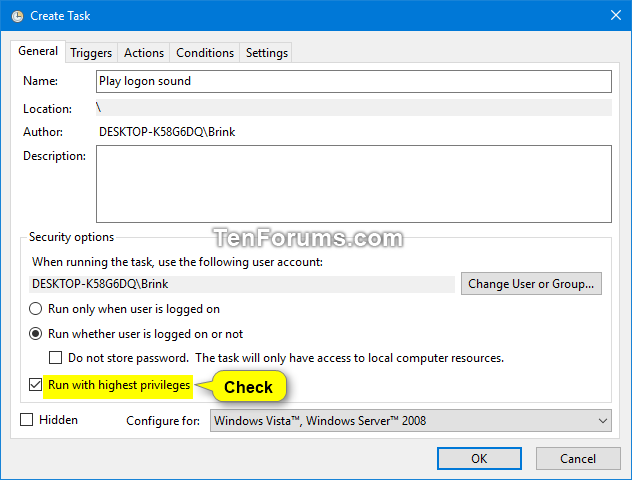This screenshot has height=480, width=632.
Task: Open the Triggers tab
Action: click(91, 53)
